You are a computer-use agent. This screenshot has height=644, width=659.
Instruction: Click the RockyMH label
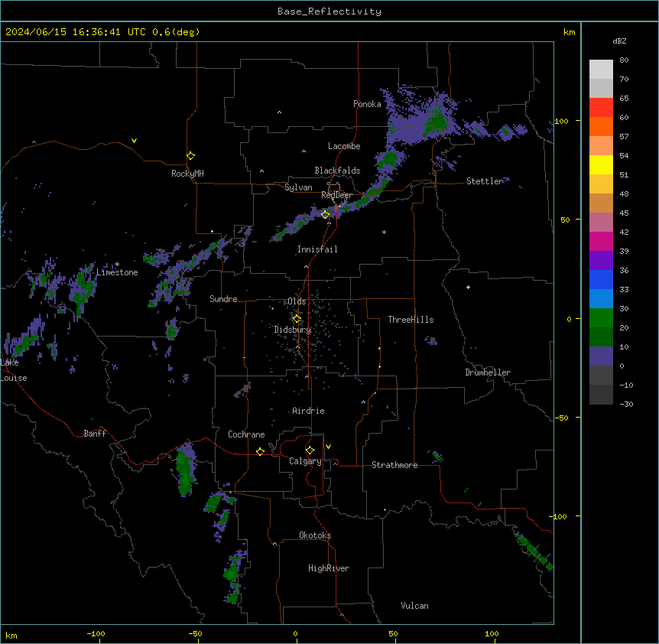[187, 174]
